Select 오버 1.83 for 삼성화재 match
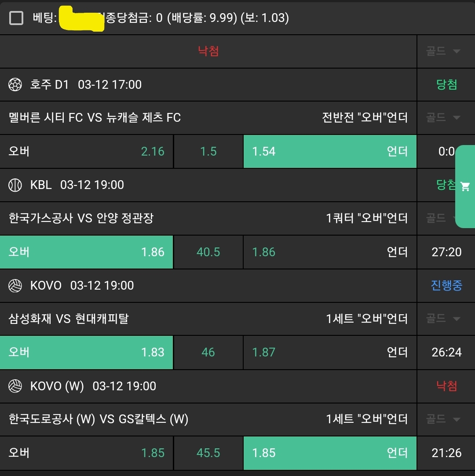475x476 pixels. click(87, 352)
